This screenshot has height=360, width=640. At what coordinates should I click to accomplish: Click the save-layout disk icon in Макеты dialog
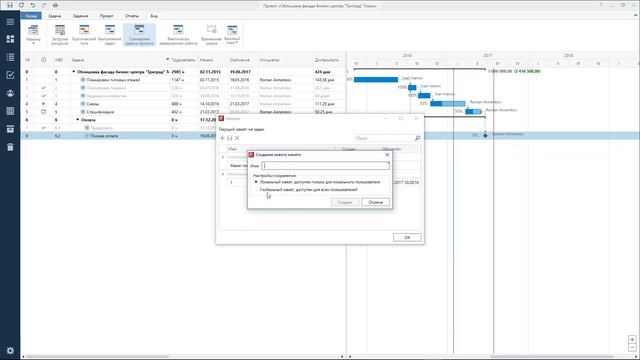pos(229,138)
